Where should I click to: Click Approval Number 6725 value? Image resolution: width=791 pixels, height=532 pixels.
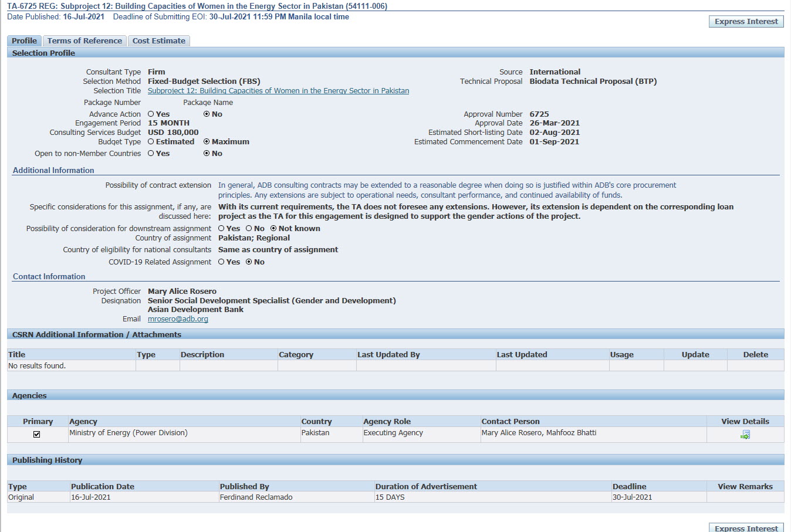click(x=539, y=114)
